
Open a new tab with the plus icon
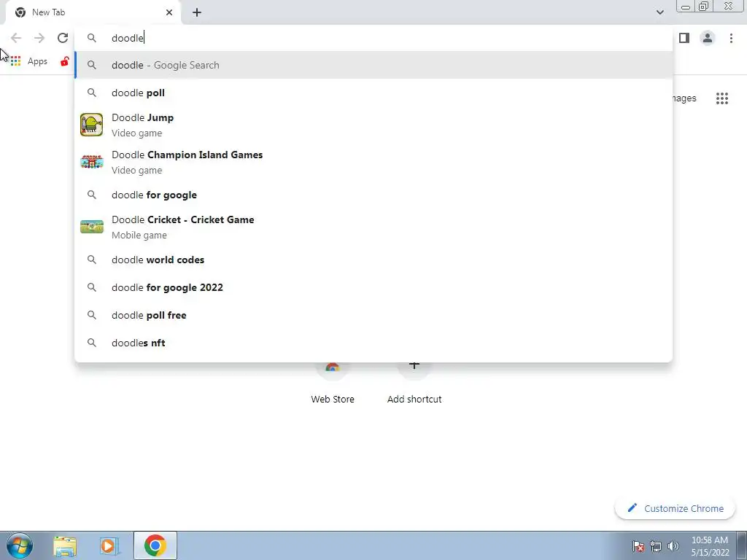[197, 12]
